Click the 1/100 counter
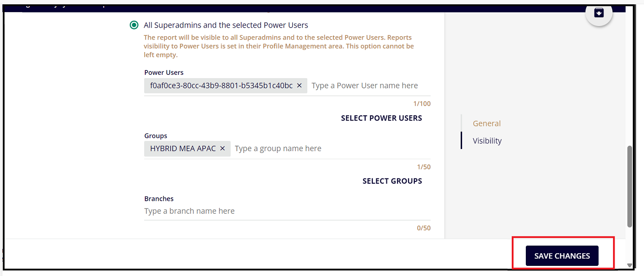Screen dimensions: 644x276 [x=422, y=104]
